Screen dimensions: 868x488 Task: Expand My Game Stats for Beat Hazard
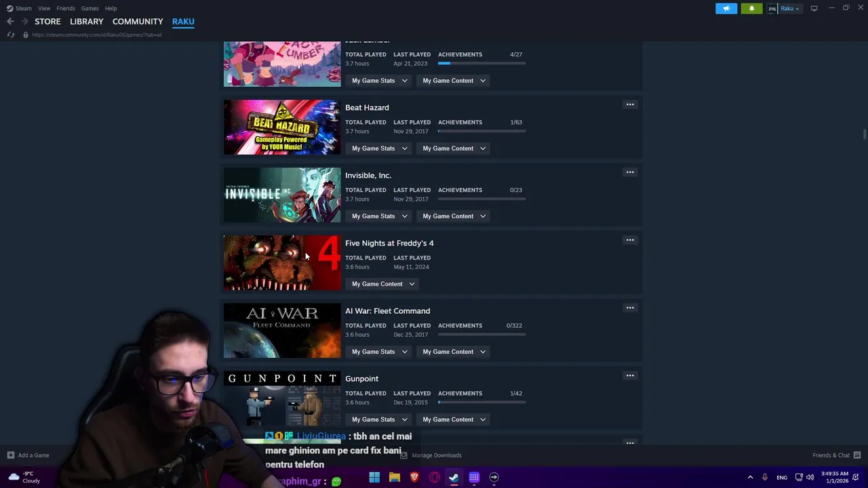pos(379,148)
